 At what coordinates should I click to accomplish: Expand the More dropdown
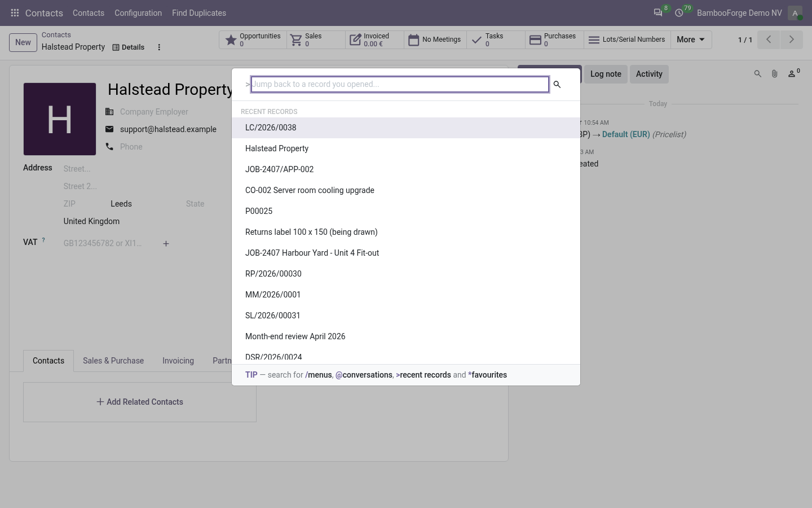tap(691, 40)
